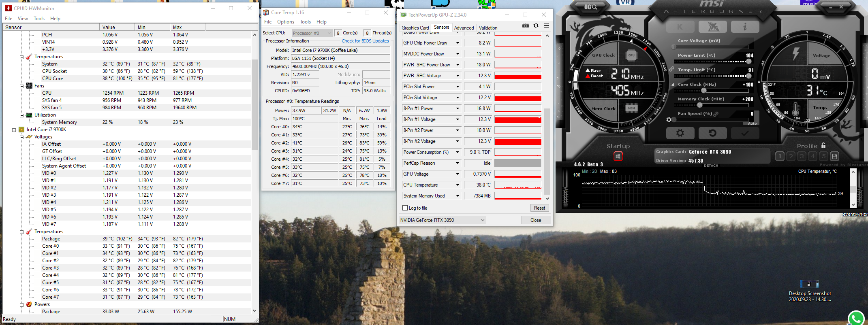Open the GPU Chip Power Draw sensor dropdown
This screenshot has height=325, width=868.
click(458, 43)
